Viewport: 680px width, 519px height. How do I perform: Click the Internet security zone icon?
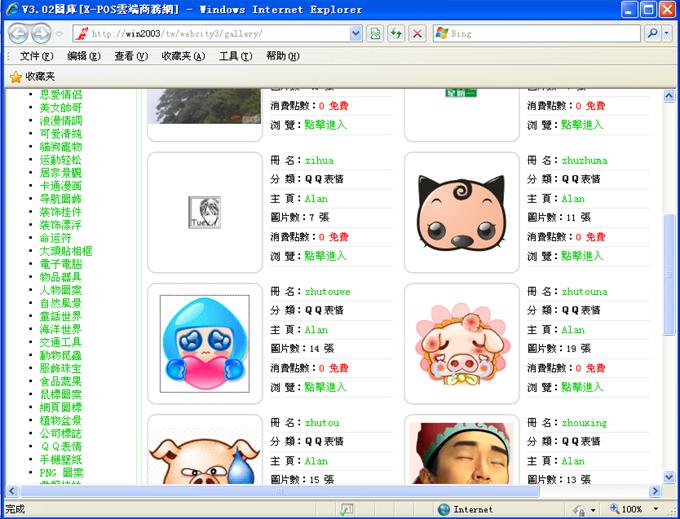tap(444, 509)
